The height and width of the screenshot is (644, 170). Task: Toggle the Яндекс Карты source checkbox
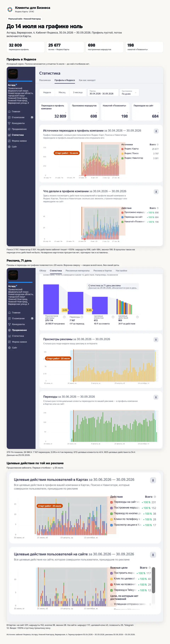[122, 149]
